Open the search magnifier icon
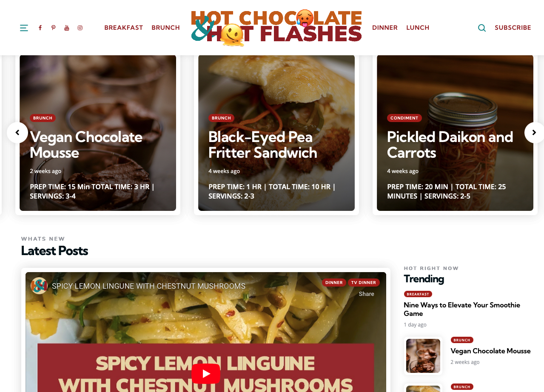Screen dimensions: 544x392 click(482, 28)
